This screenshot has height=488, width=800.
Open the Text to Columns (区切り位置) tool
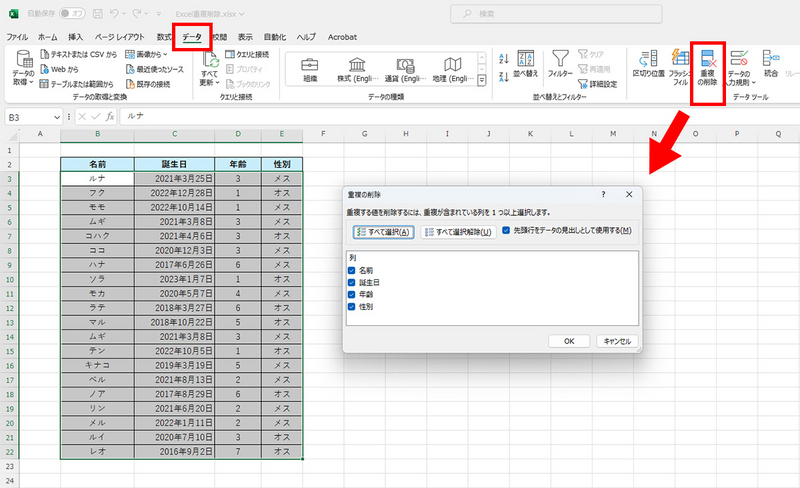pyautogui.click(x=648, y=63)
